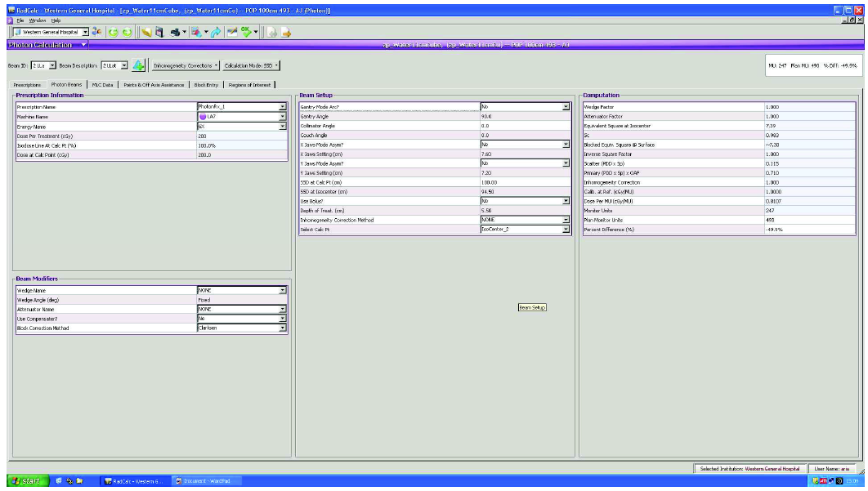Open Points & Off Axis Assistance tab

tap(154, 85)
